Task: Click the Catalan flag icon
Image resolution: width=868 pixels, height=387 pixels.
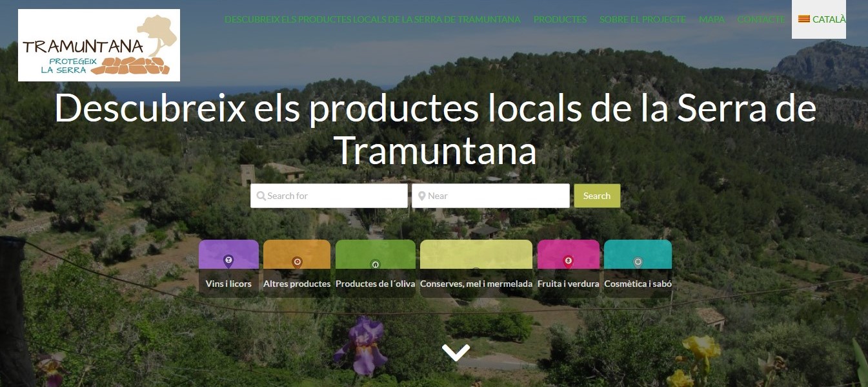Action: [804, 19]
